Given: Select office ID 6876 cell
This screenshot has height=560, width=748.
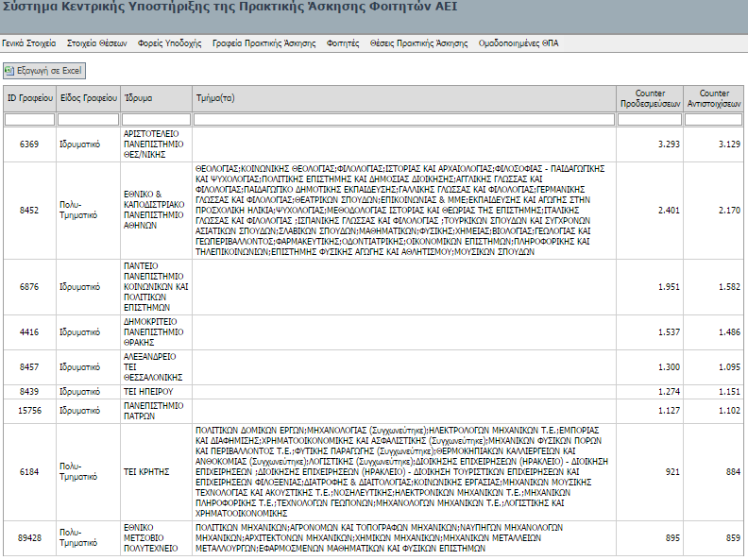Looking at the screenshot, I should pyautogui.click(x=29, y=287).
